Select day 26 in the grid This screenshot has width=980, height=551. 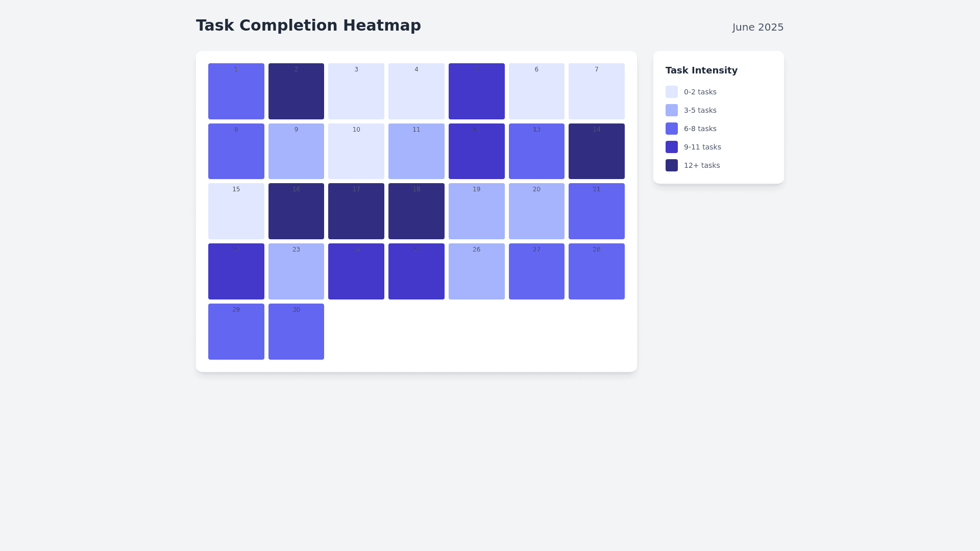(x=476, y=271)
